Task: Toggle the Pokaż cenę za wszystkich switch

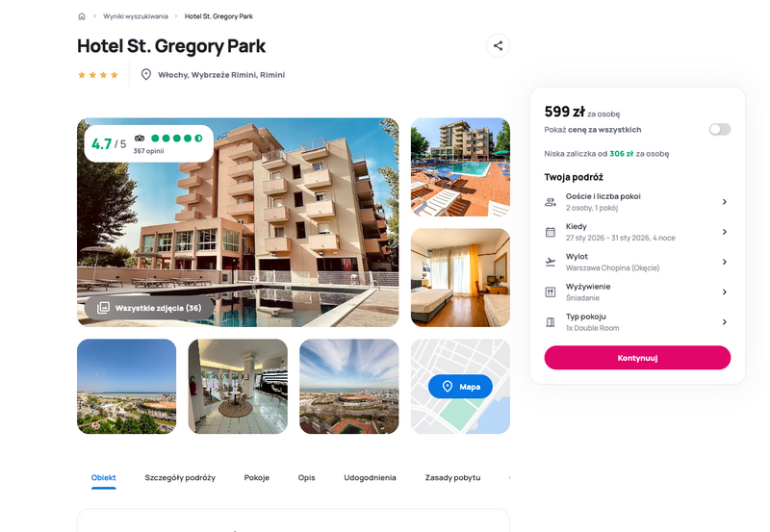Action: pyautogui.click(x=719, y=129)
